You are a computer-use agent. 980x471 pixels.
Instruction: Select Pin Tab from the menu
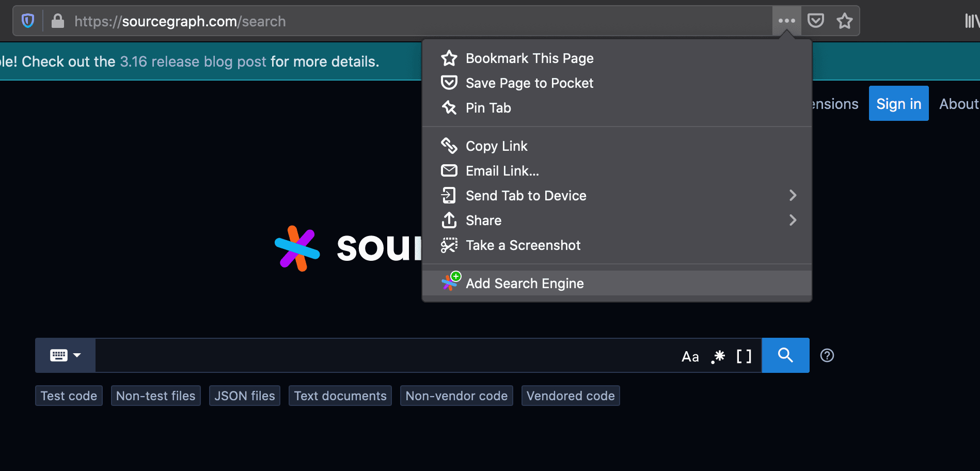pos(617,108)
